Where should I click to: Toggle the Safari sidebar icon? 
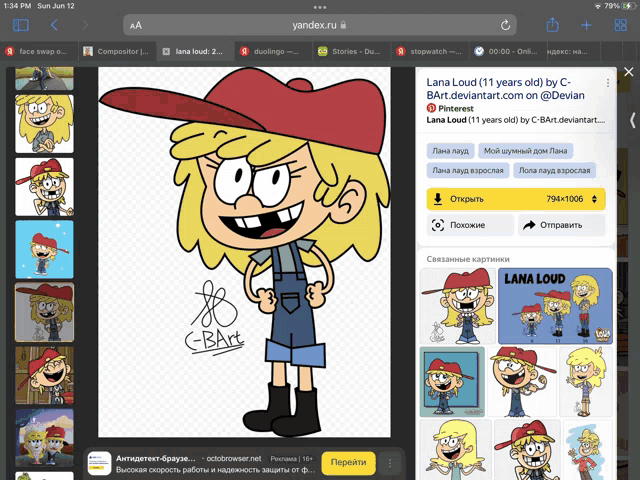pos(21,25)
